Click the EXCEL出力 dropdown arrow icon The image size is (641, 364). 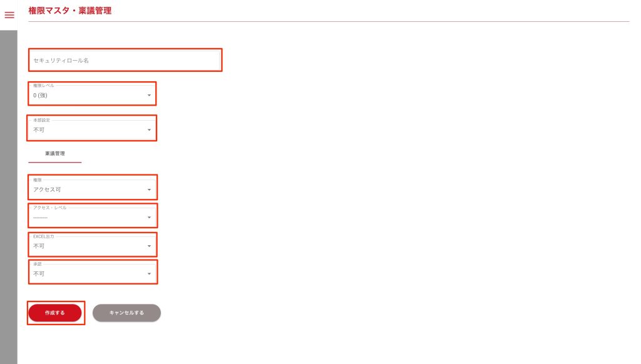pos(149,246)
